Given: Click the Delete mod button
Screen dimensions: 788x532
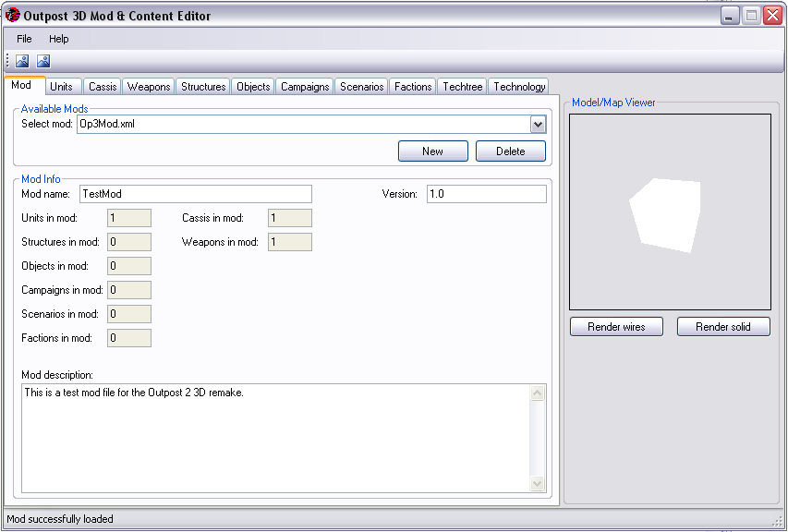Looking at the screenshot, I should click(x=511, y=151).
